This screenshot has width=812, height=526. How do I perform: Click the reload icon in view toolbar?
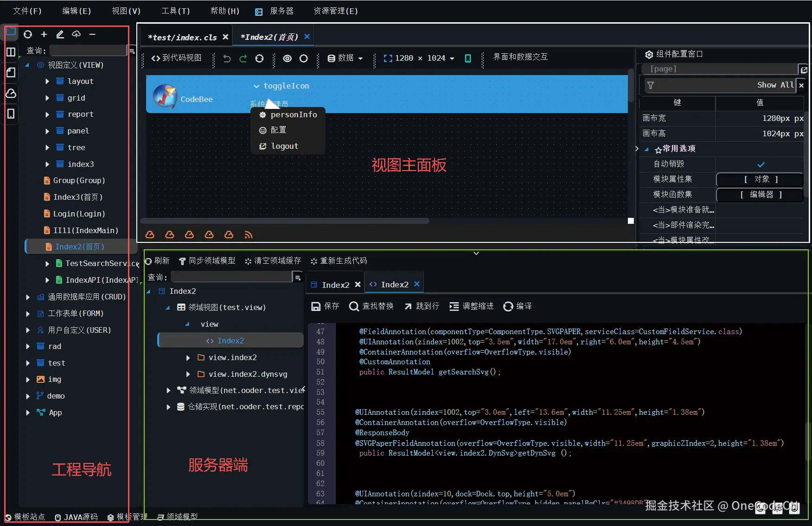(259, 58)
